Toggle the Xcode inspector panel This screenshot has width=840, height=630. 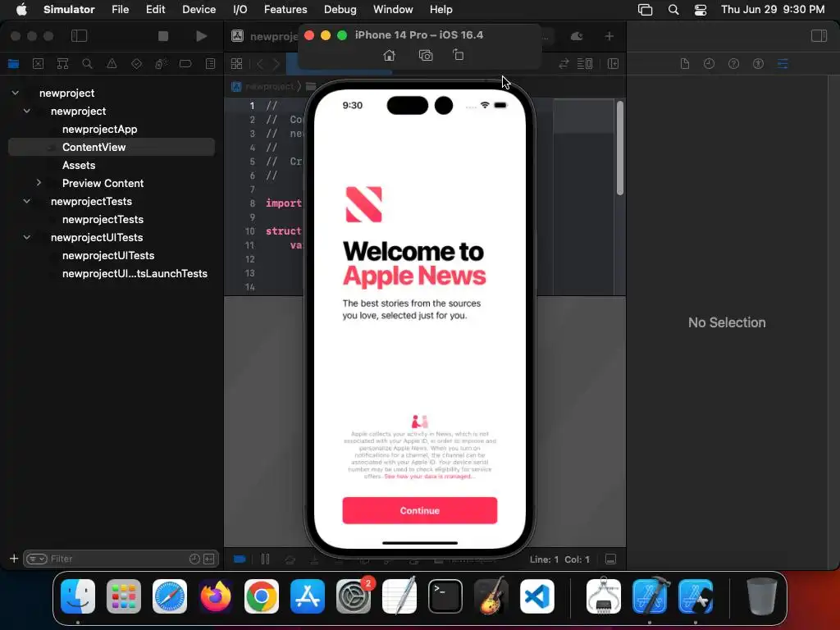click(819, 36)
